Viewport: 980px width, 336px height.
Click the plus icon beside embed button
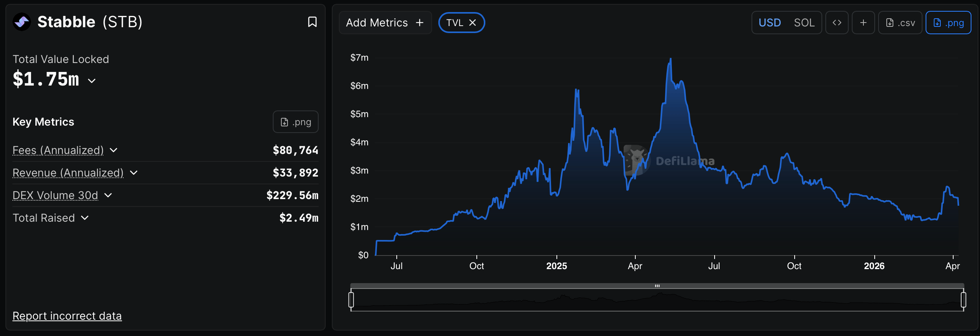[x=863, y=23]
